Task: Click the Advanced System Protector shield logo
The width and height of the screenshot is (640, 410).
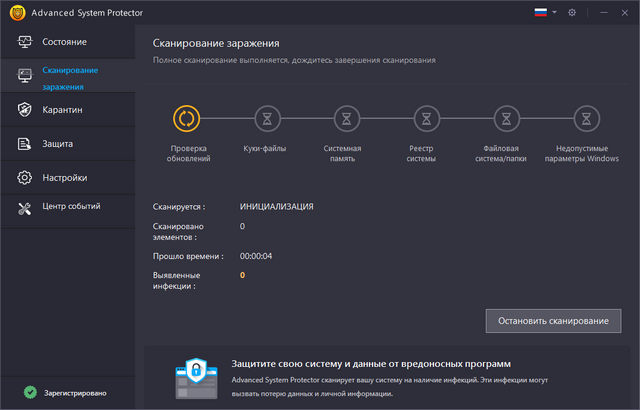Action: click(14, 13)
